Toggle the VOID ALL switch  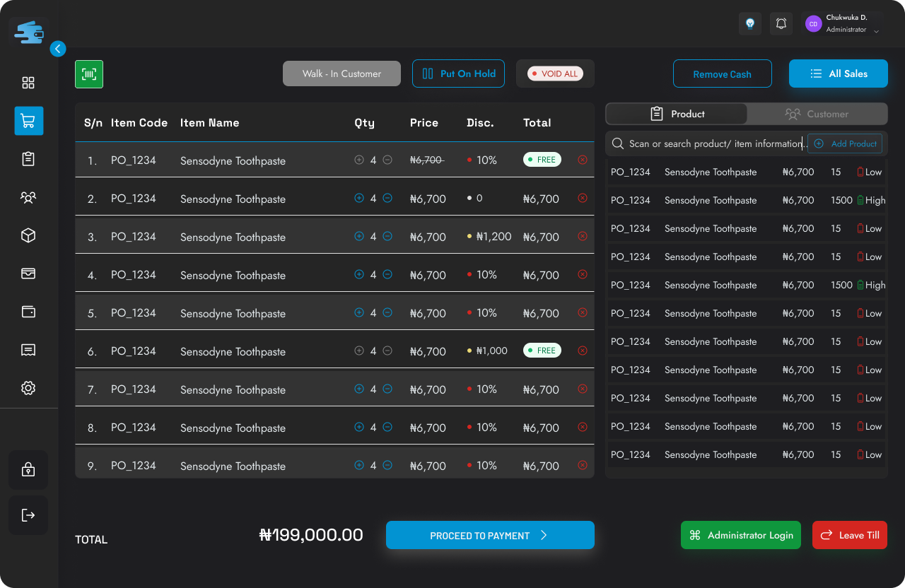click(555, 73)
